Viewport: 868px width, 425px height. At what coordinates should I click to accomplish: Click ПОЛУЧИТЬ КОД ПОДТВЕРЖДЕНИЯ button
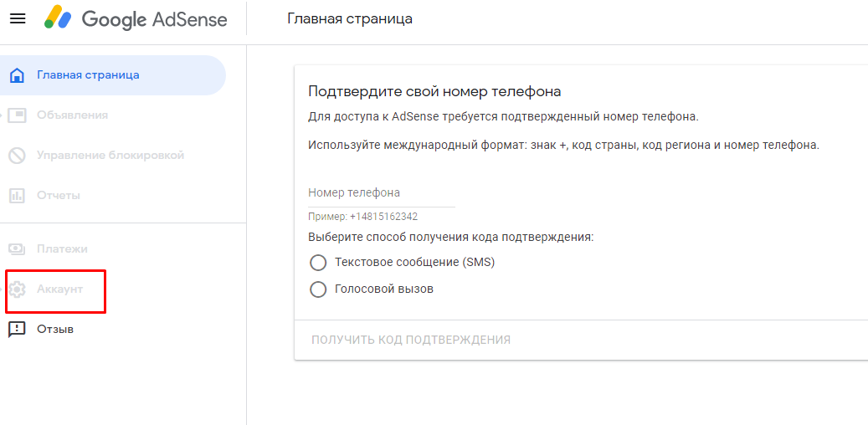(x=411, y=340)
